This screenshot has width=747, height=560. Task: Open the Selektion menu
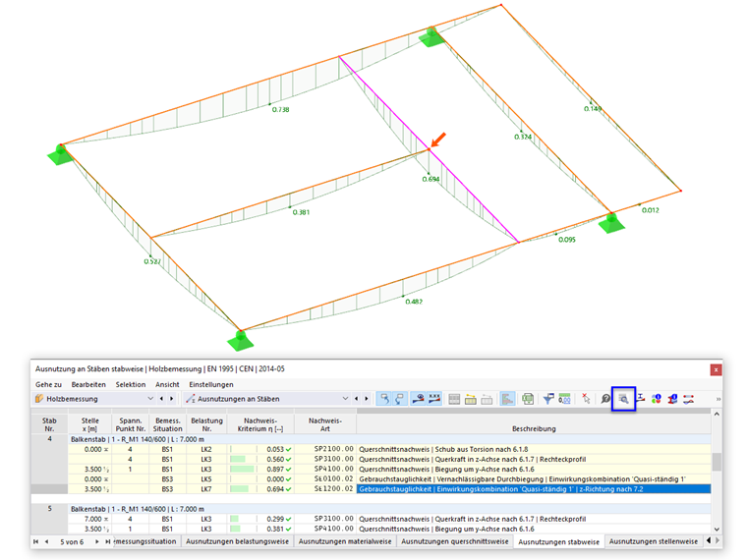point(131,384)
